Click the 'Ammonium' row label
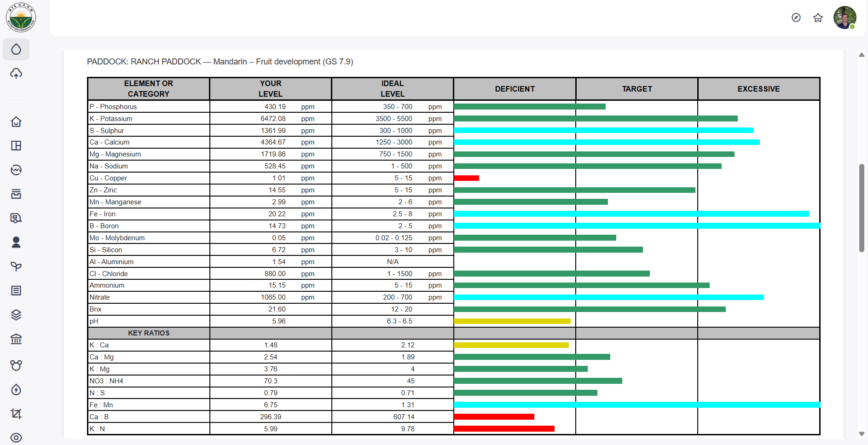868x445 pixels. coord(107,285)
